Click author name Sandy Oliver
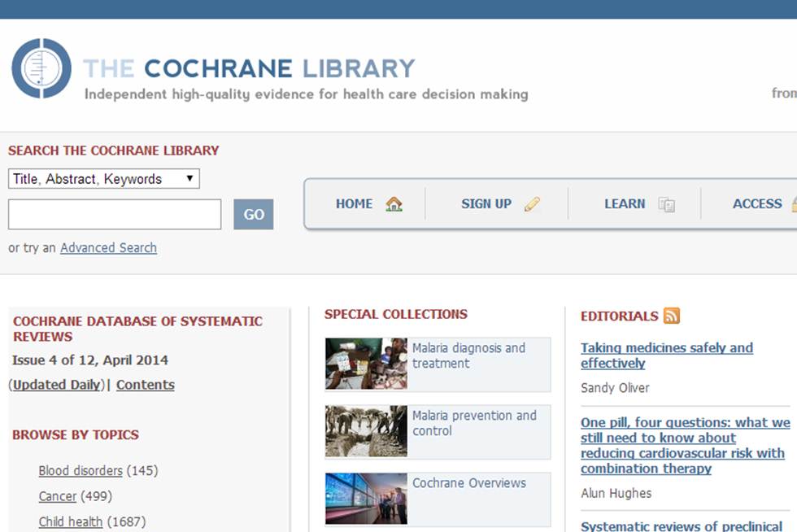797x532 pixels. (x=615, y=388)
